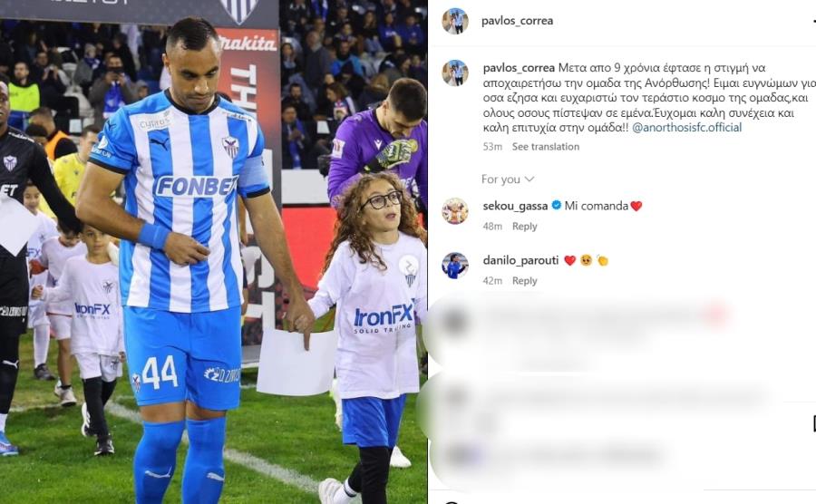Open danilo_parouti profile avatar
The image size is (816, 504).
[x=455, y=266]
